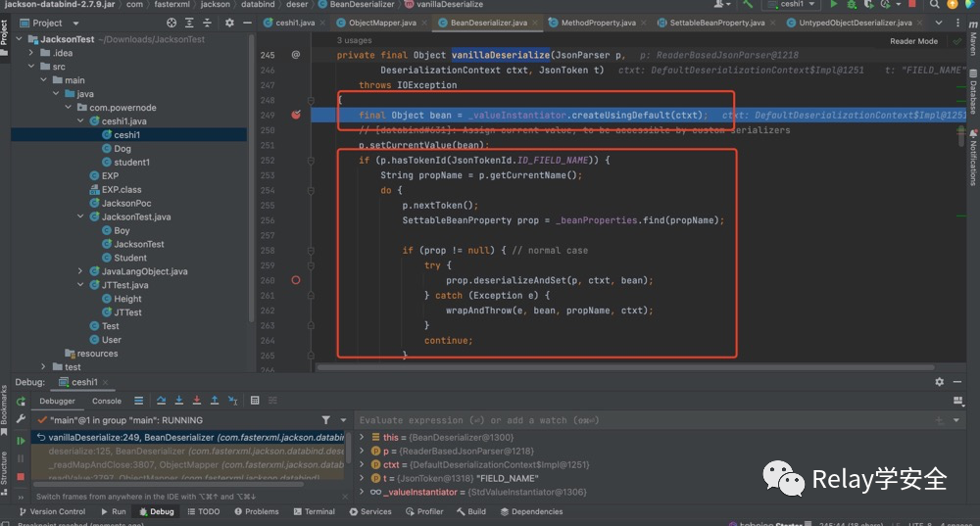Click the Step Into debugger icon
This screenshot has width=980, height=526.
(178, 401)
